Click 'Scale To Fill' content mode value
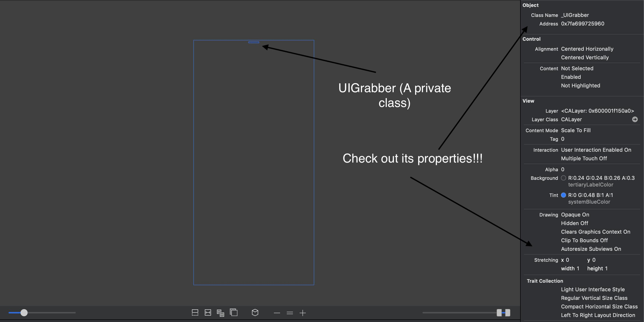Image resolution: width=644 pixels, height=322 pixels. [x=576, y=130]
